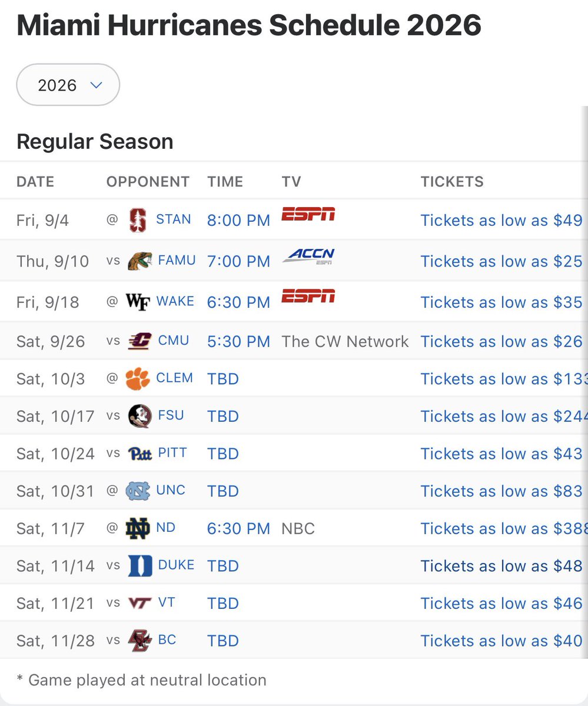Click the ACCN network logo

click(308, 256)
